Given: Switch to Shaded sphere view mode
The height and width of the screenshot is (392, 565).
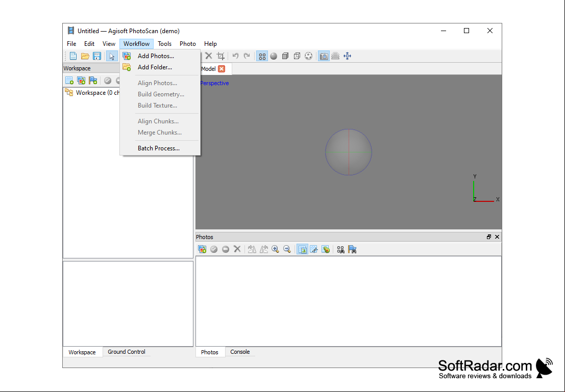Looking at the screenshot, I should (x=274, y=56).
